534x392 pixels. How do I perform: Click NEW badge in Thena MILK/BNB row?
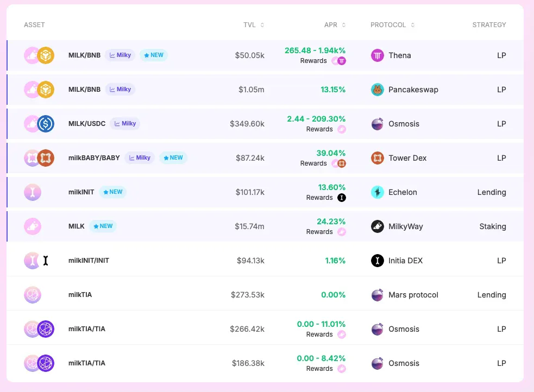point(154,55)
